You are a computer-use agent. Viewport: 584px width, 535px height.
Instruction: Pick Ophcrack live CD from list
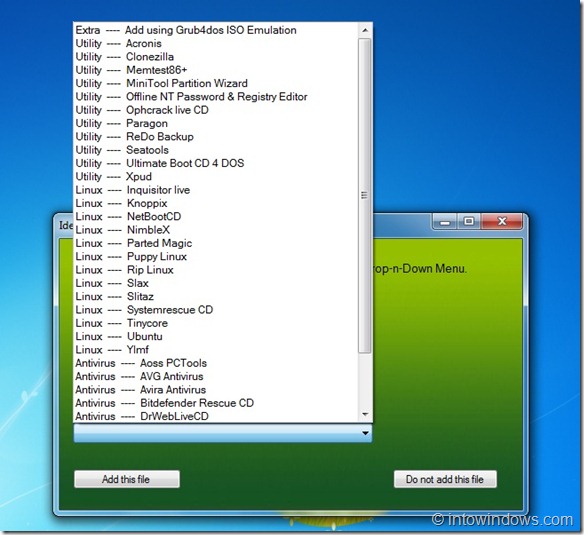pos(216,110)
